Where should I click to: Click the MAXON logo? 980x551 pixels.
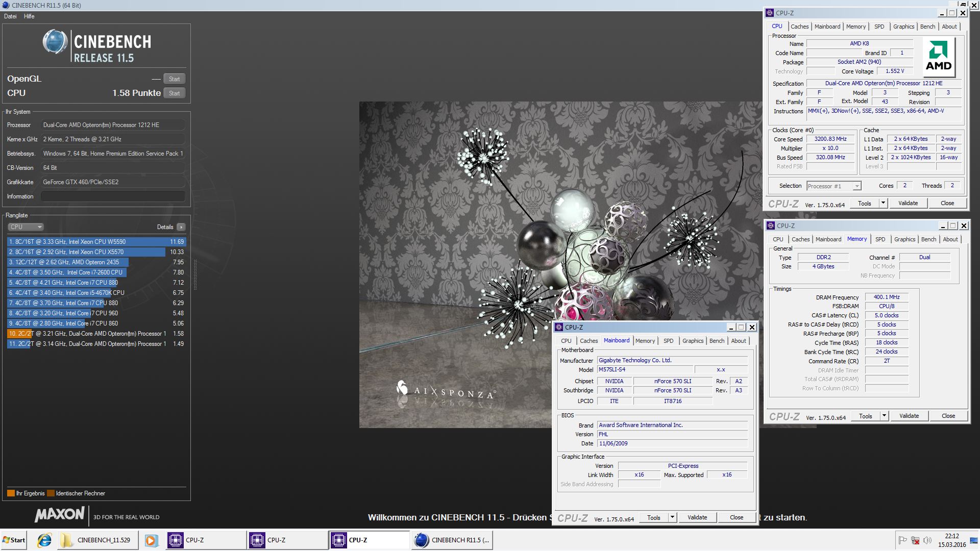click(x=60, y=514)
